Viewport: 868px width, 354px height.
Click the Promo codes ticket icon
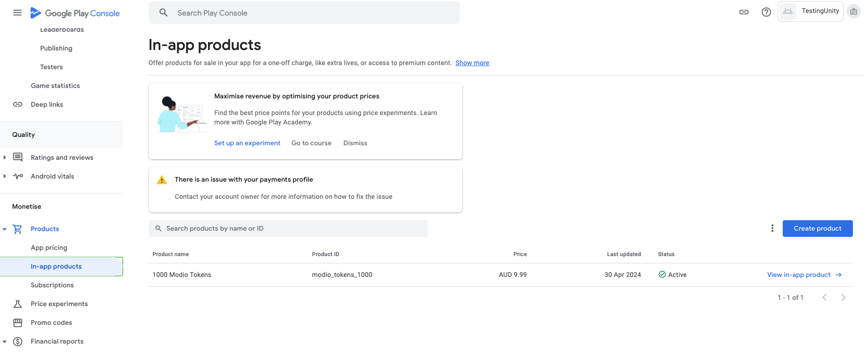(x=18, y=322)
